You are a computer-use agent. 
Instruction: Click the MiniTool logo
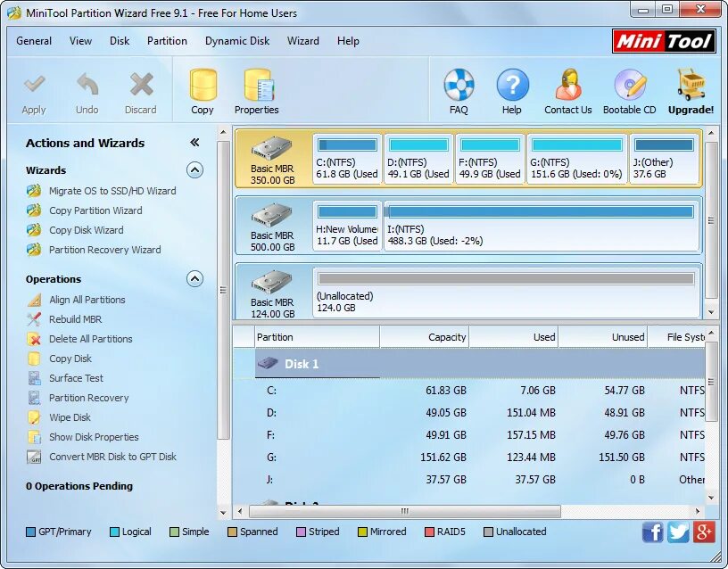[664, 41]
